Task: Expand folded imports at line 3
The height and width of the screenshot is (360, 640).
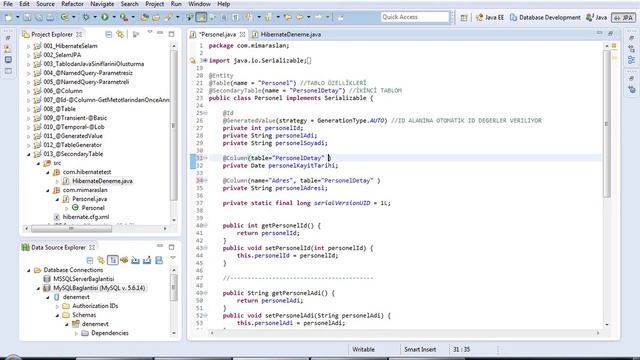Action: point(204,60)
